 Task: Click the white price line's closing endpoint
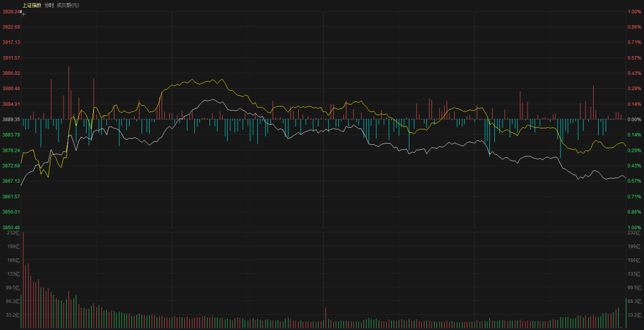pyautogui.click(x=625, y=178)
